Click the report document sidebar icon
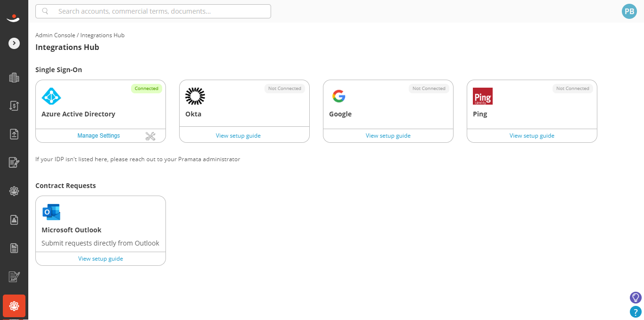644x320 pixels. [14, 248]
